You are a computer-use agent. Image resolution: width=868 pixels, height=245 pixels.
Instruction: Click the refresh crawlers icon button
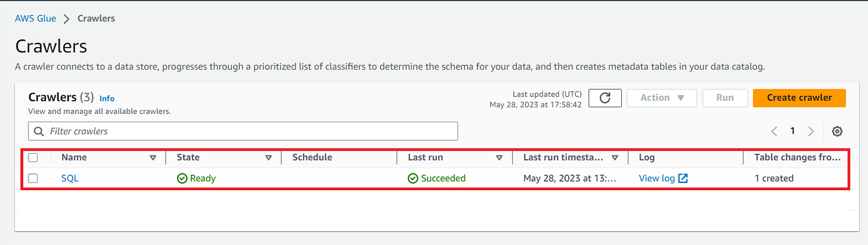click(605, 98)
